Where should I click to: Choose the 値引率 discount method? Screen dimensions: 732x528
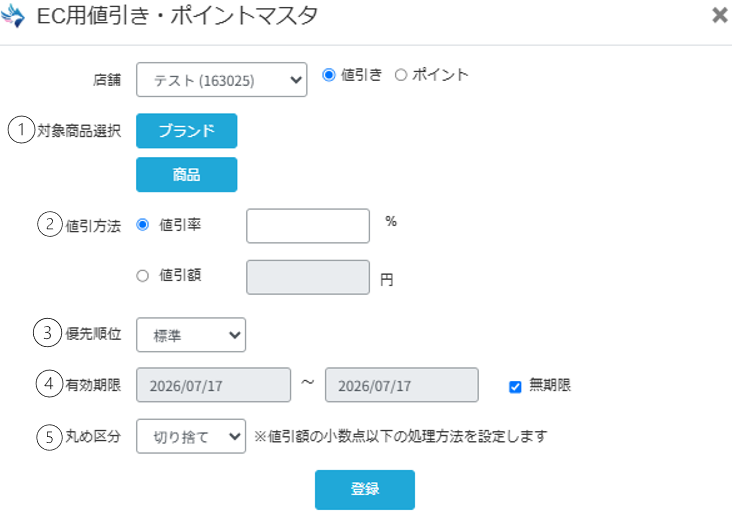(x=142, y=225)
